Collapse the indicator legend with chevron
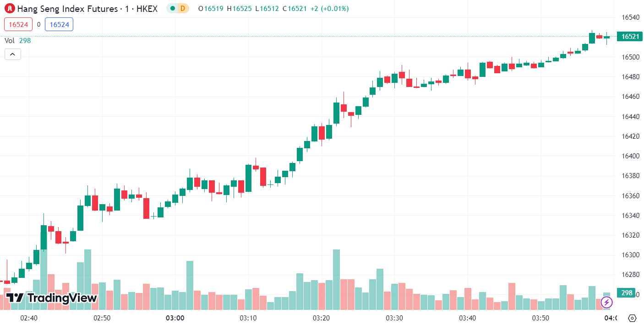 point(12,54)
